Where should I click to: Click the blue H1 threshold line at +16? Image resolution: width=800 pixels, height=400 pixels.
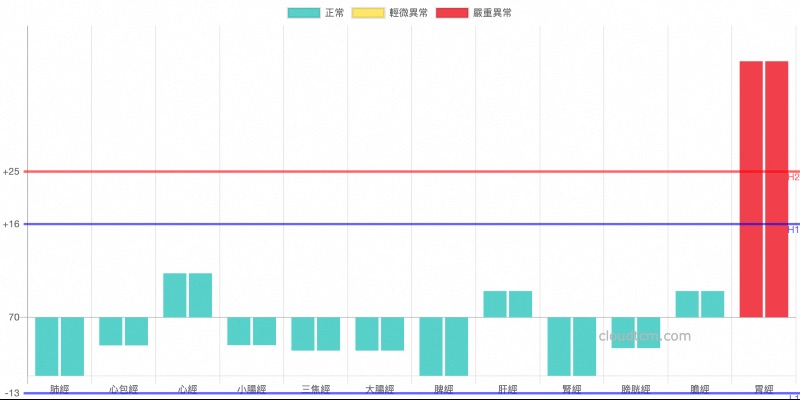click(x=400, y=224)
